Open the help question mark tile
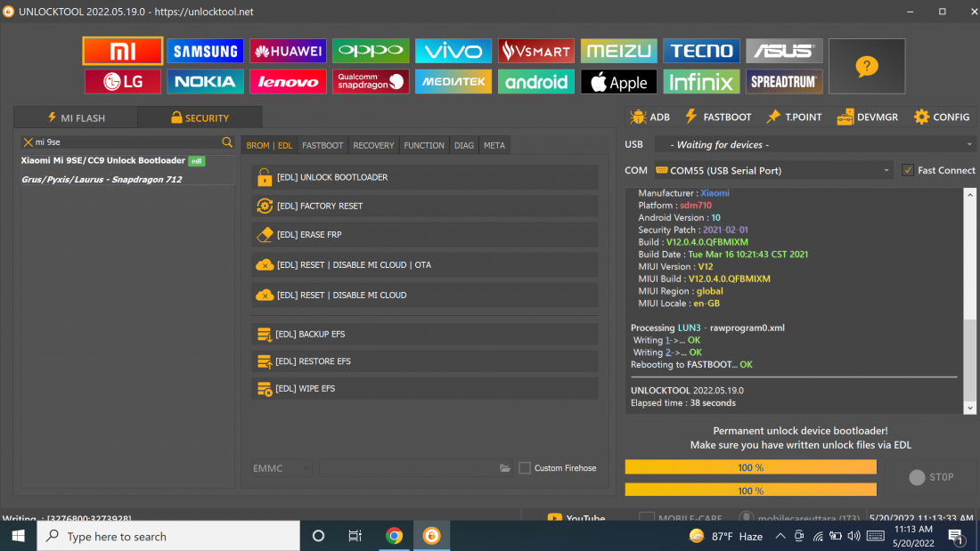Screen dimensions: 980x551 867,66
